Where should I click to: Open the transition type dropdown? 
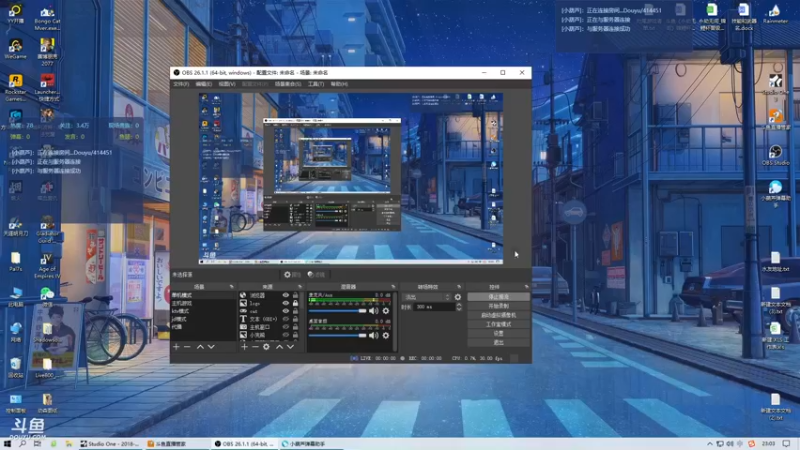427,297
